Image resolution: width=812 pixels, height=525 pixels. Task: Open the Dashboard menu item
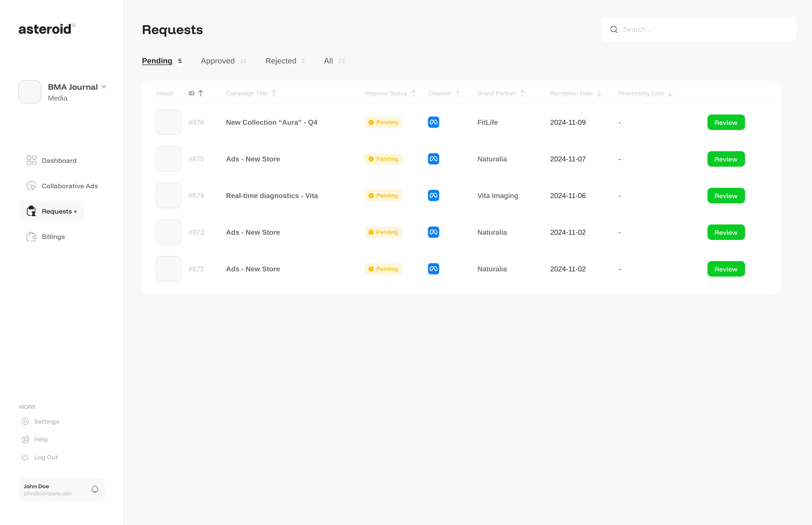[x=52, y=160]
